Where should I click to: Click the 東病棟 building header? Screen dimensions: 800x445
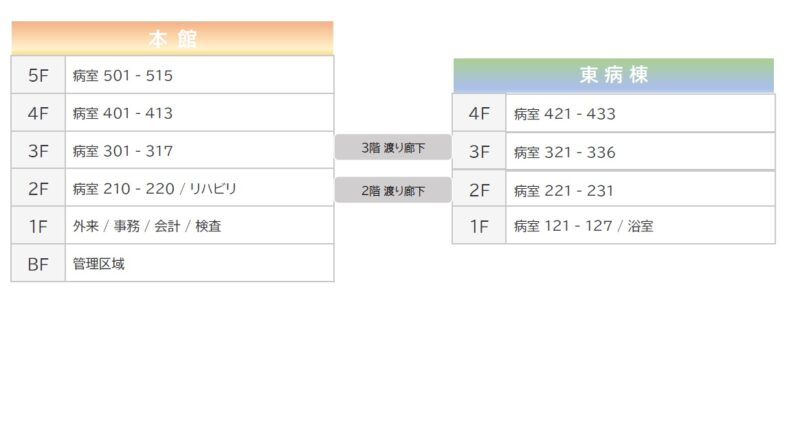tap(613, 76)
